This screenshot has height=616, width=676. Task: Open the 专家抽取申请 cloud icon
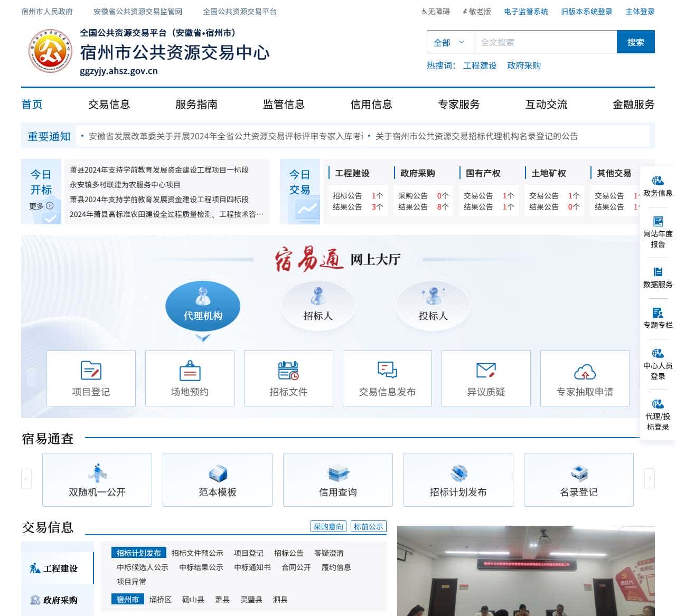(585, 378)
